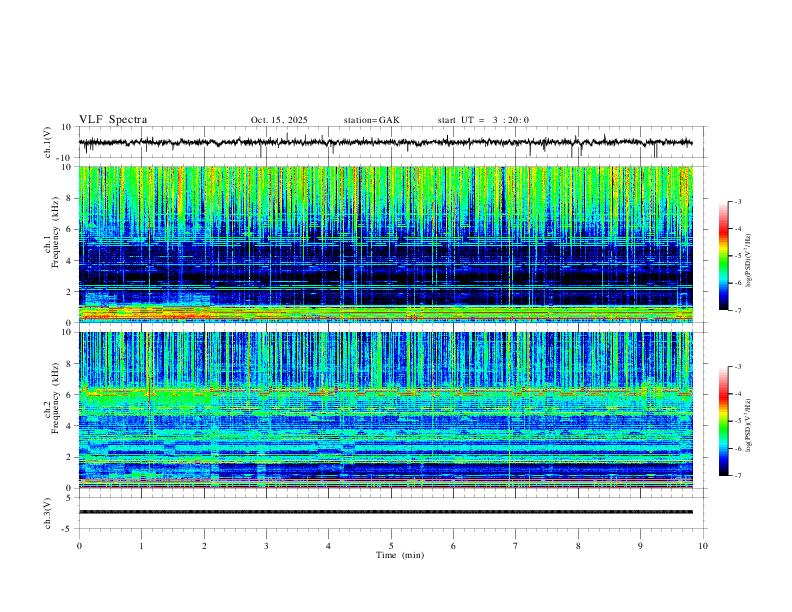Click the ch.1 voltage waveform trace
The image size is (792, 612).
(x=385, y=143)
